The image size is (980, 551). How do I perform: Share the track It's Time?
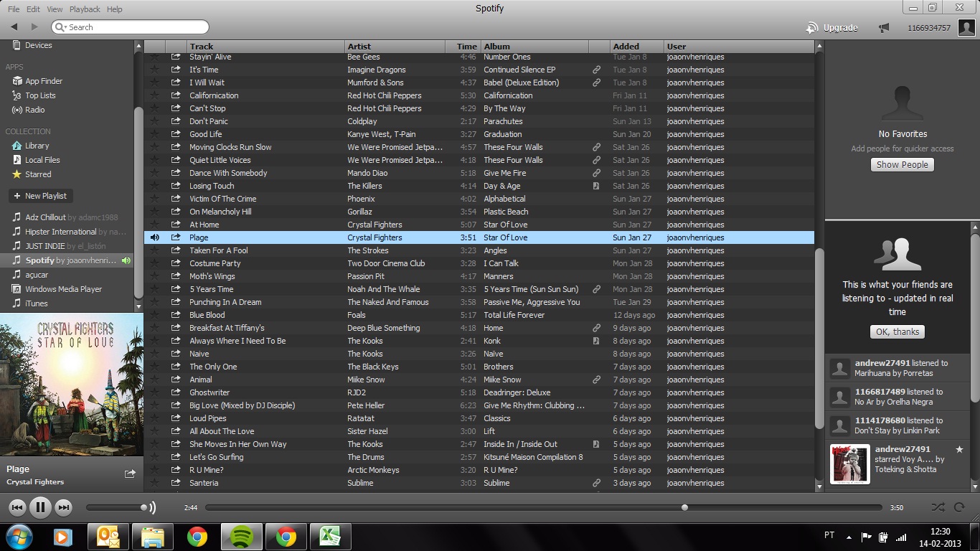pyautogui.click(x=176, y=70)
